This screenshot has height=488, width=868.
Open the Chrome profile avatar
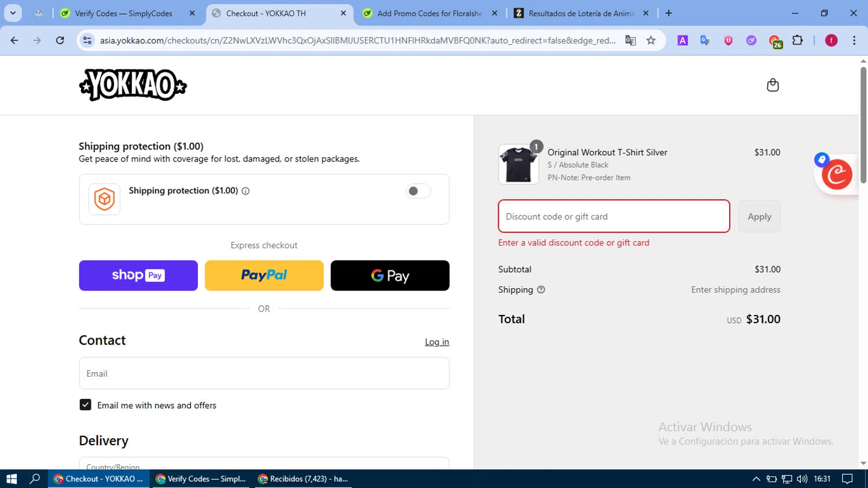point(831,40)
